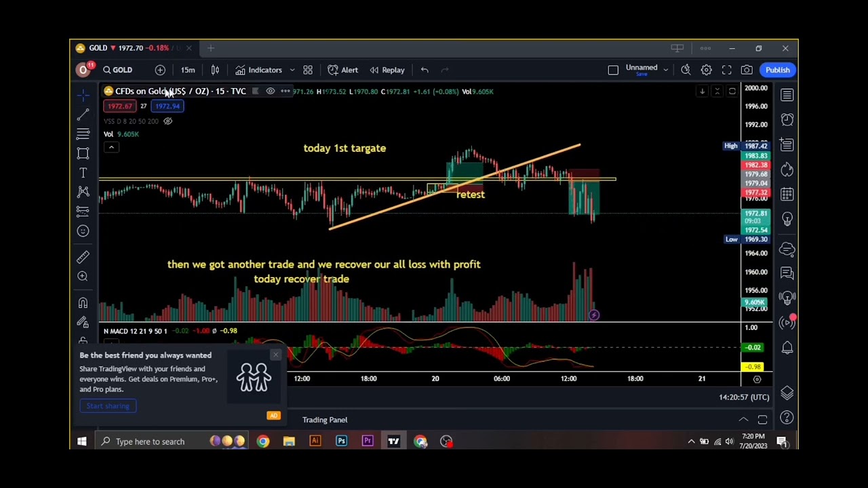Screen dimensions: 868x488
Task: Change the 15m timeframe interval
Action: click(188, 70)
